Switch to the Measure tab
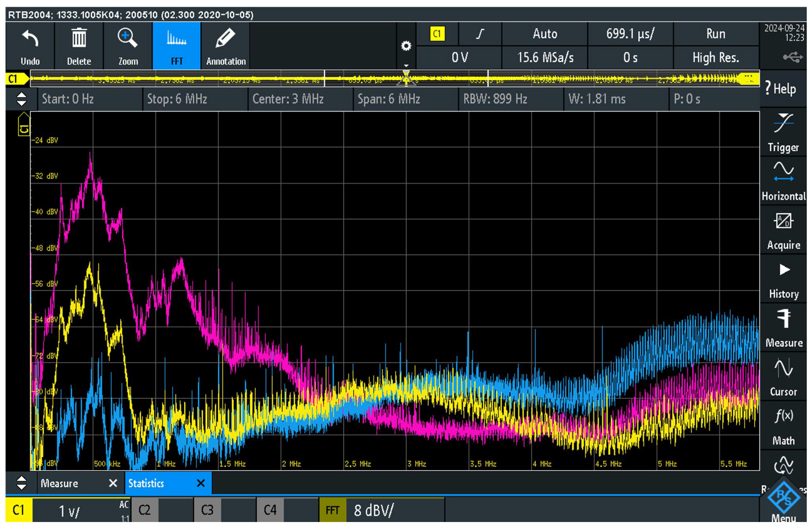The image size is (812, 526). (60, 483)
